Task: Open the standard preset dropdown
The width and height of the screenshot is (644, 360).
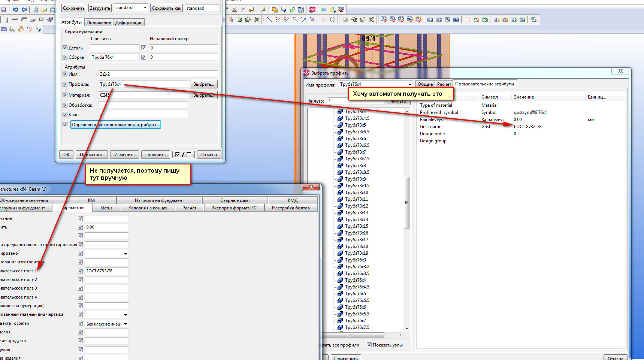Action: (145, 8)
